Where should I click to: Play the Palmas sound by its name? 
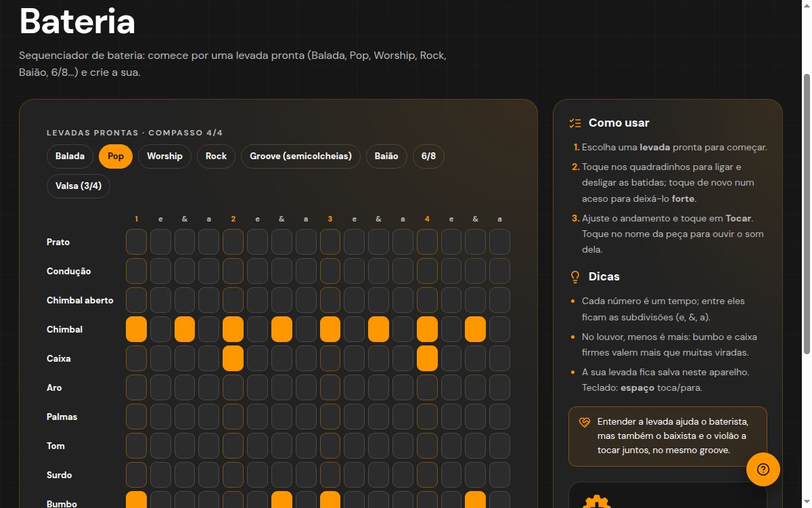(x=62, y=417)
